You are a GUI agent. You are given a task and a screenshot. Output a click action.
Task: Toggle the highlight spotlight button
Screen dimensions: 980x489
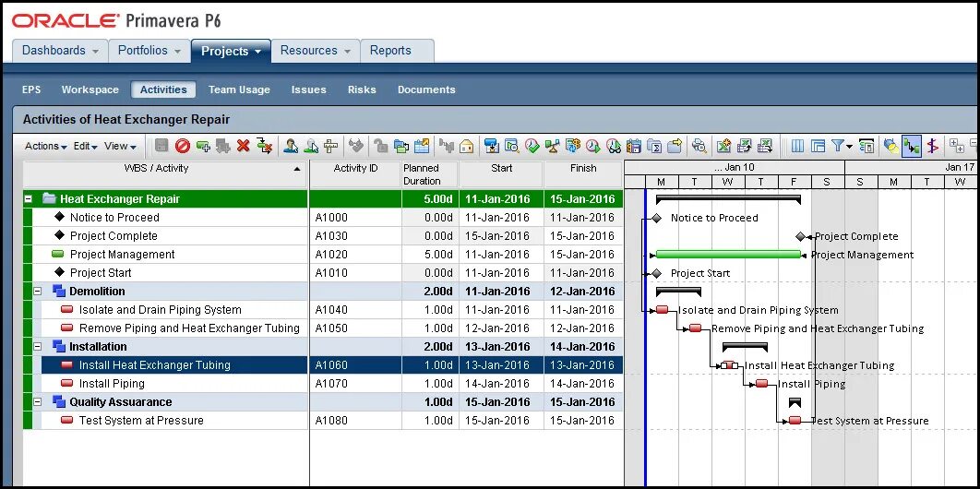coord(890,146)
